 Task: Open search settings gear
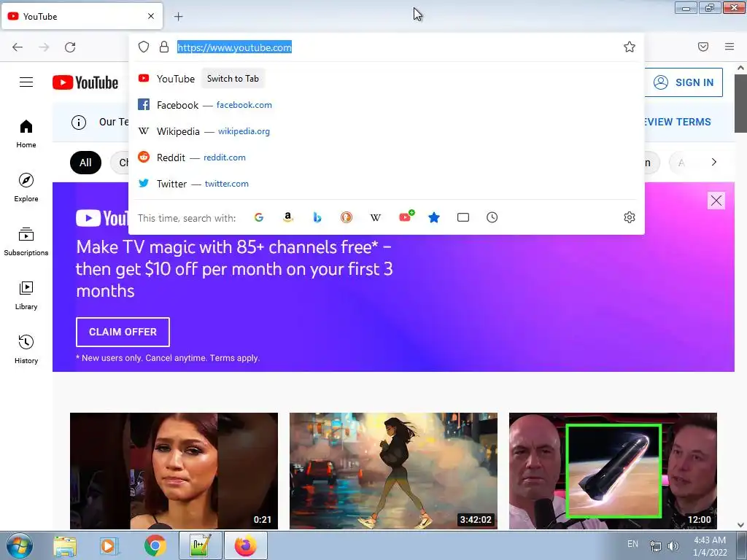(630, 217)
